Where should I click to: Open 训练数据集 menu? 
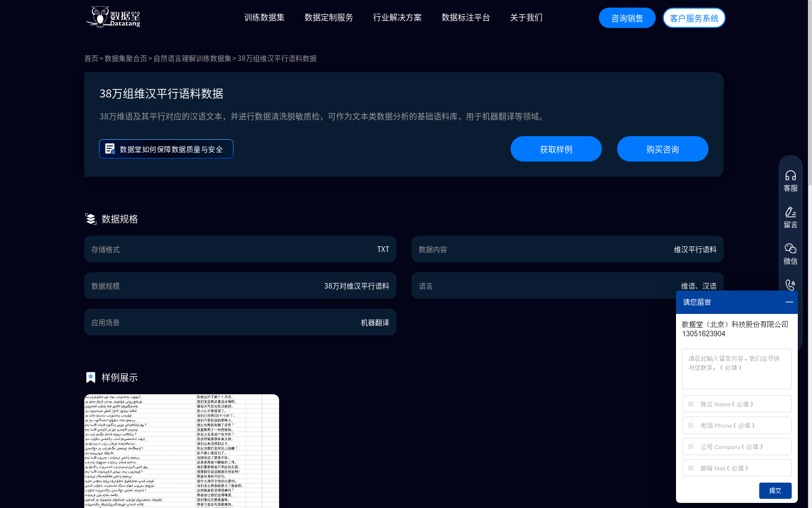[x=264, y=18]
